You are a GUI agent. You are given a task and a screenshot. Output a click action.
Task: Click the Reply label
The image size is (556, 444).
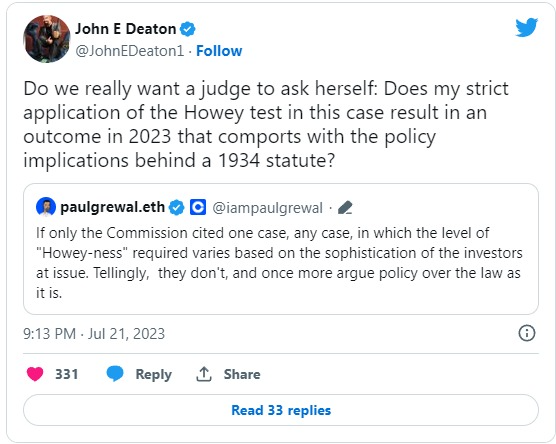pos(154,374)
